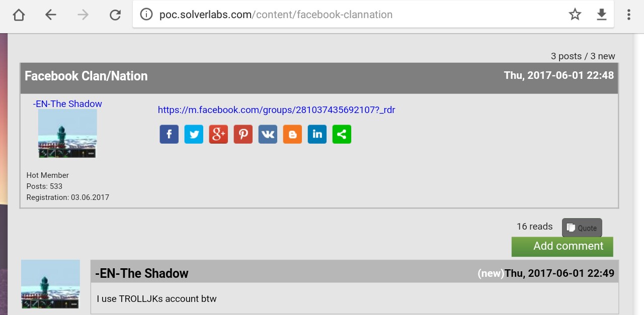Share the post on Facebook

(x=169, y=134)
